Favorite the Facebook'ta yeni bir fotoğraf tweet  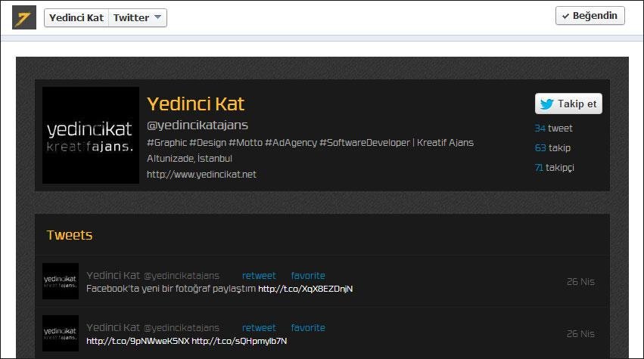(x=308, y=276)
